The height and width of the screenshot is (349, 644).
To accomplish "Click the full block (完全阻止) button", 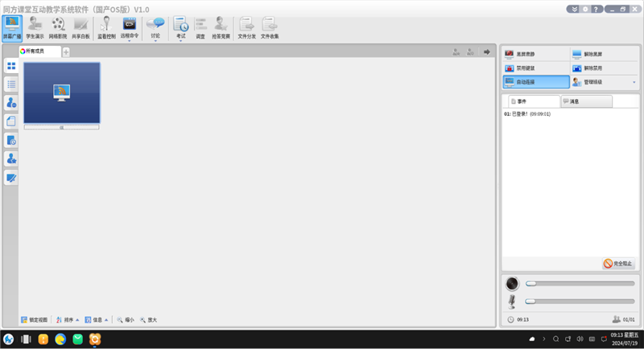I will [618, 263].
